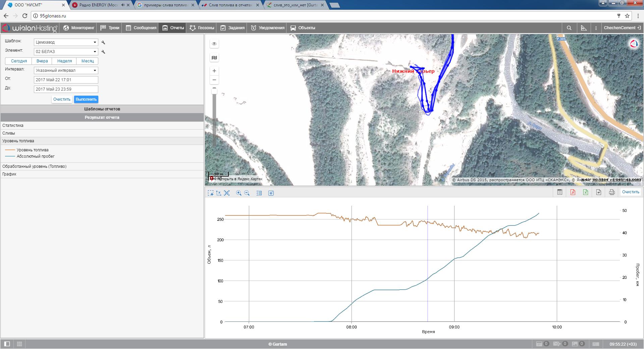
Task: Edit the Шаблон template with wrench icon
Action: click(103, 42)
